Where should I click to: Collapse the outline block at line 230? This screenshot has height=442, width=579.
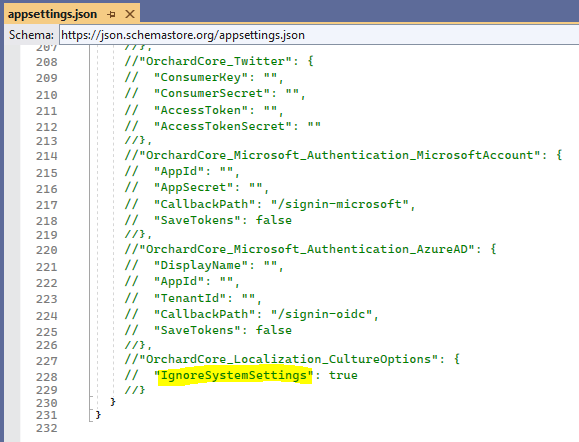pos(91,398)
